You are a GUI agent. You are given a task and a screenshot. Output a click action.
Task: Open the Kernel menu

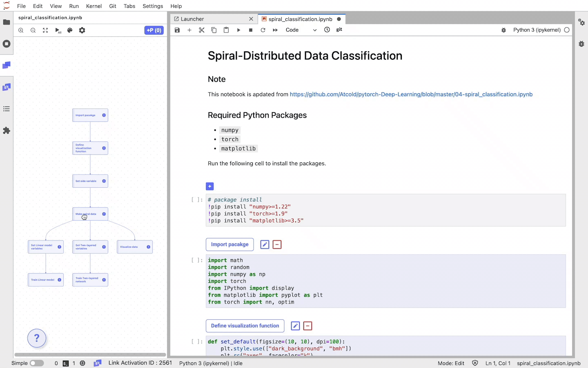click(x=94, y=6)
